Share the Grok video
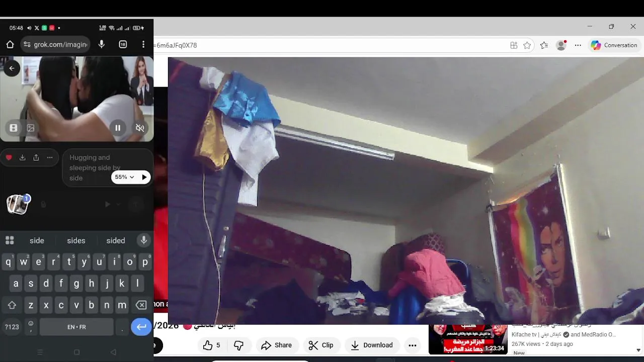 pyautogui.click(x=36, y=157)
